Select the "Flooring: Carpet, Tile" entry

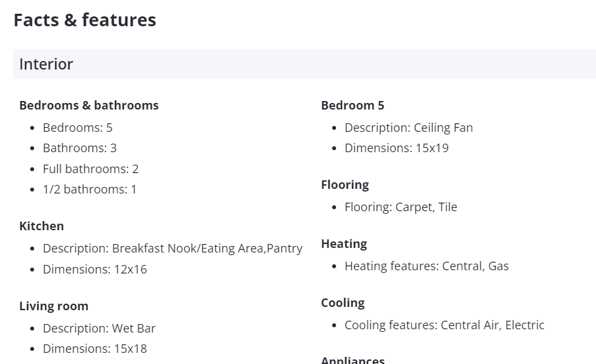pyautogui.click(x=400, y=207)
